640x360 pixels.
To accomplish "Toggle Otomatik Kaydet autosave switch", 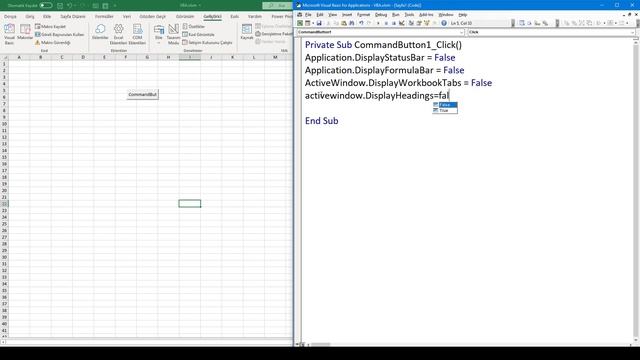I will [46, 5].
